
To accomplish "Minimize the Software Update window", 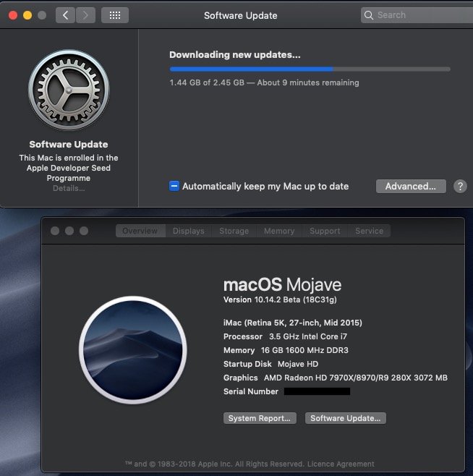I will 27,15.
